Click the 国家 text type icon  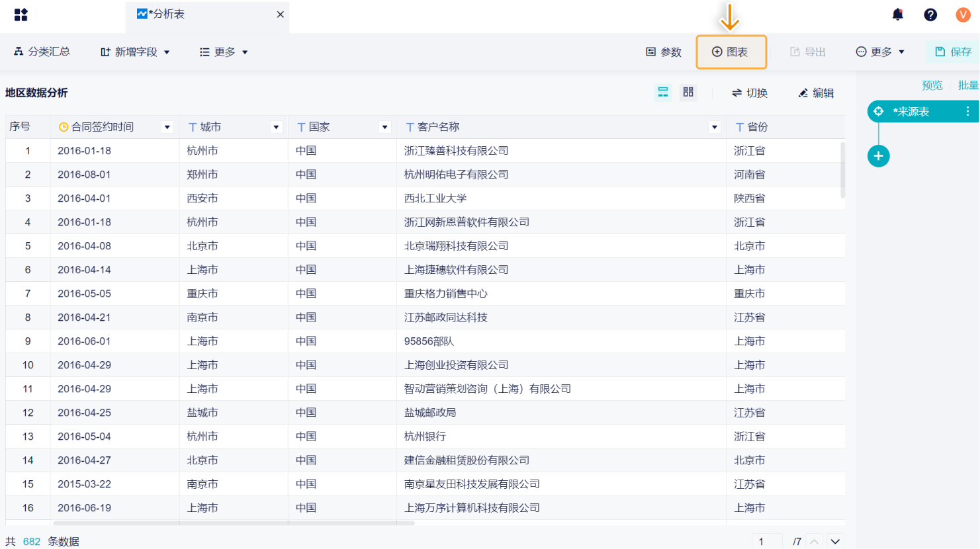301,127
